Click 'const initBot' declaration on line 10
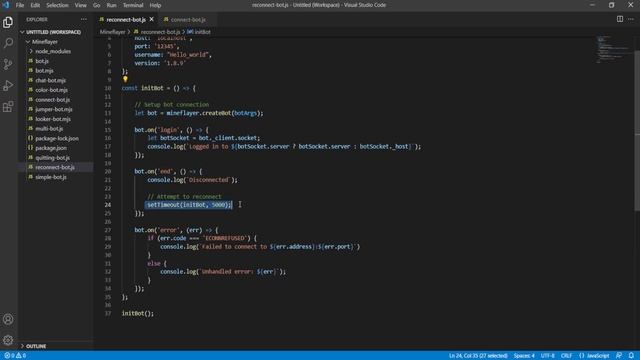 (x=142, y=88)
